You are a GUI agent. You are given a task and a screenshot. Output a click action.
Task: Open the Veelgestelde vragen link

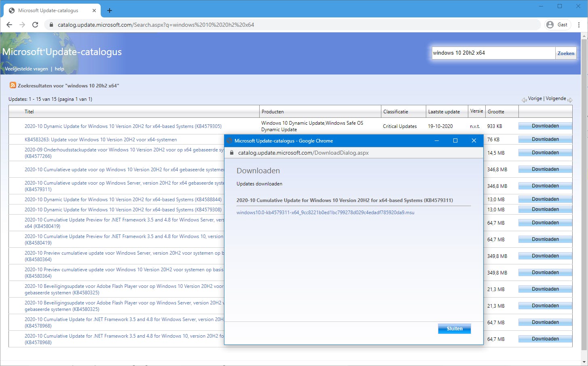(x=26, y=69)
